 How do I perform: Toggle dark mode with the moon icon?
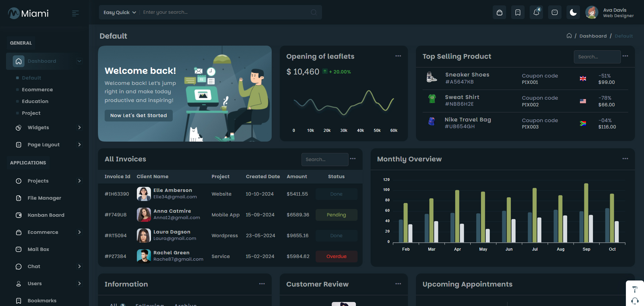[x=573, y=12]
